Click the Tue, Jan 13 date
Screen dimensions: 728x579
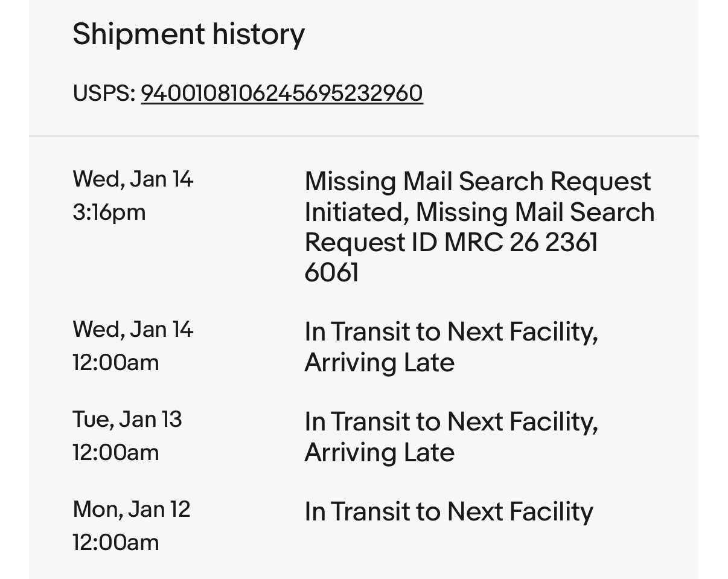click(127, 419)
